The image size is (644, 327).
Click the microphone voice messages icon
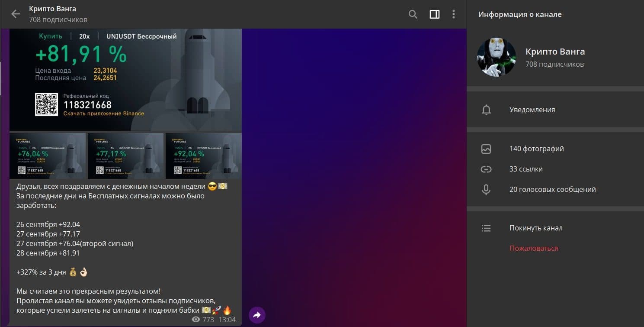coord(486,189)
